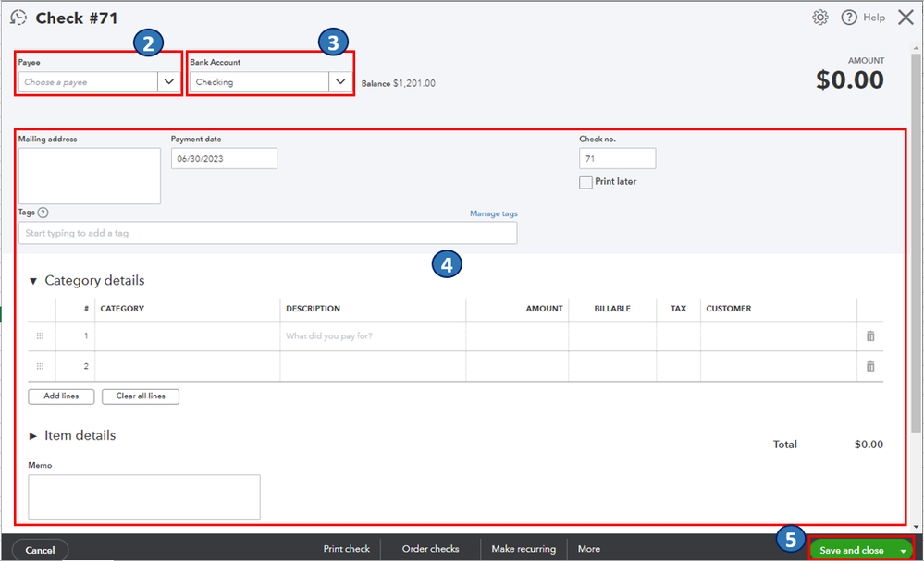Open the Manage tags link
Screen dimensions: 924x561
[494, 213]
